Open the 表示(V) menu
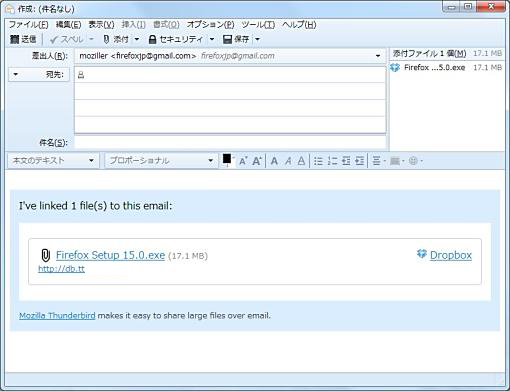 click(101, 24)
